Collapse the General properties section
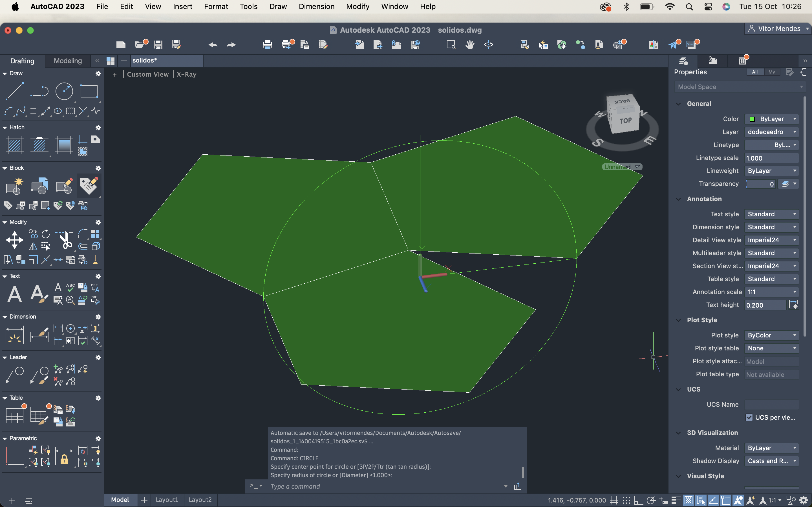Viewport: 812px width, 507px height. tap(678, 104)
